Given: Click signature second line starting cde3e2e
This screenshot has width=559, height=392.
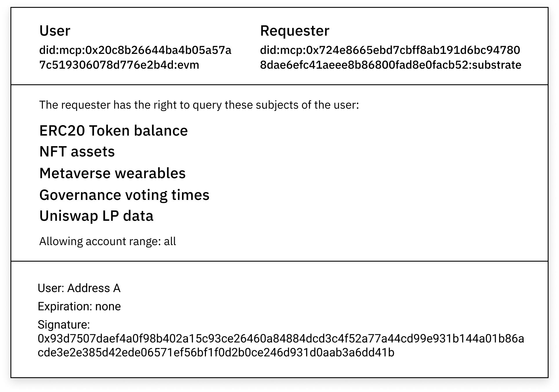Looking at the screenshot, I should 216,353.
